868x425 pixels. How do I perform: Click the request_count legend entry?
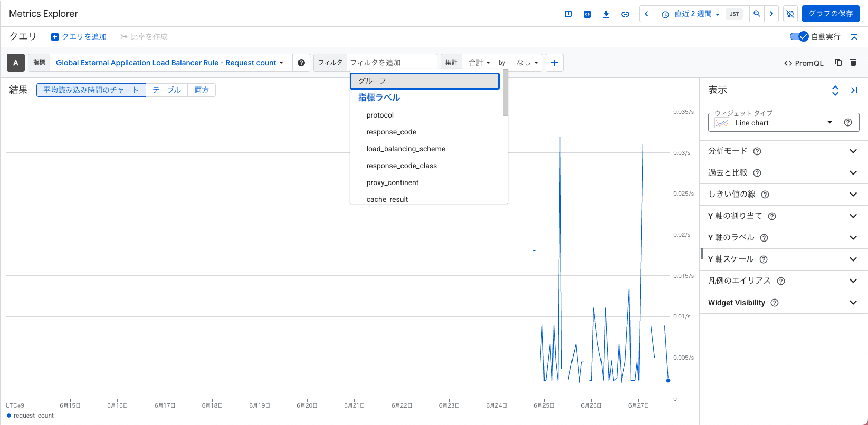(30, 416)
